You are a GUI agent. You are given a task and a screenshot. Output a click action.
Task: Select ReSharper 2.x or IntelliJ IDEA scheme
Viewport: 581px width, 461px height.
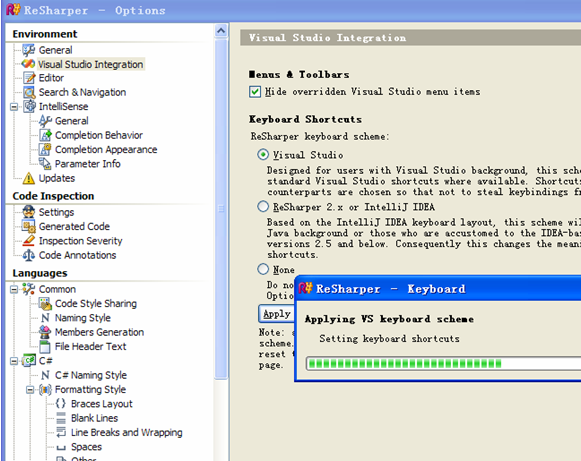tap(263, 206)
